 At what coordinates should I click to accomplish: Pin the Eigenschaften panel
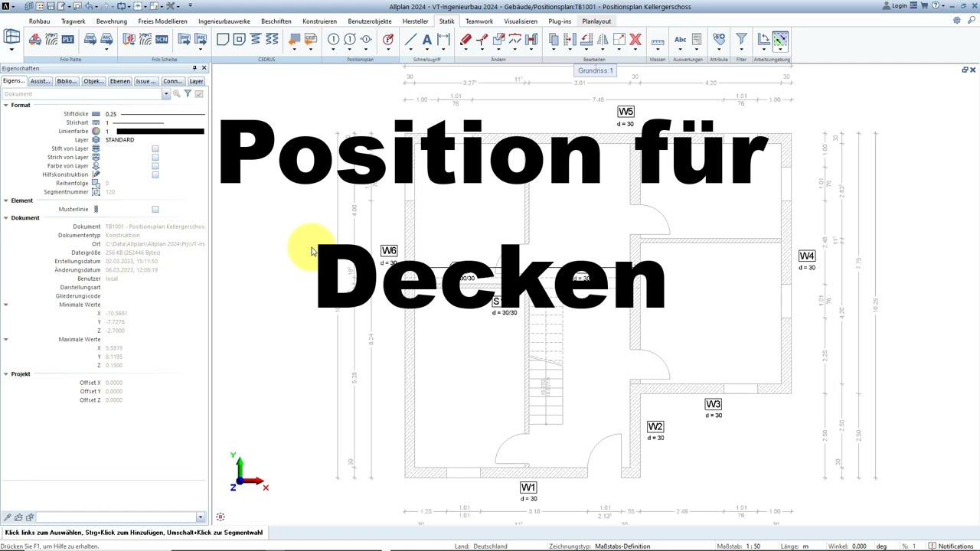[x=194, y=68]
